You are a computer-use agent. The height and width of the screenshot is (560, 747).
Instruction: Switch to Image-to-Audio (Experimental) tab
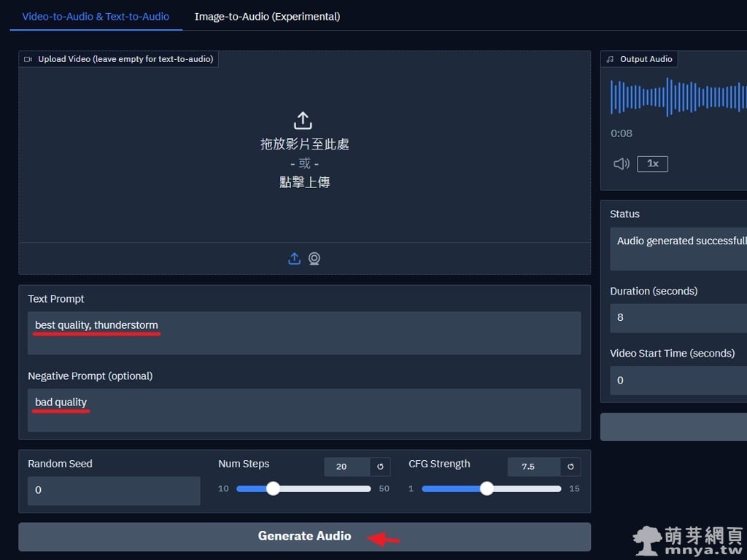pos(267,16)
